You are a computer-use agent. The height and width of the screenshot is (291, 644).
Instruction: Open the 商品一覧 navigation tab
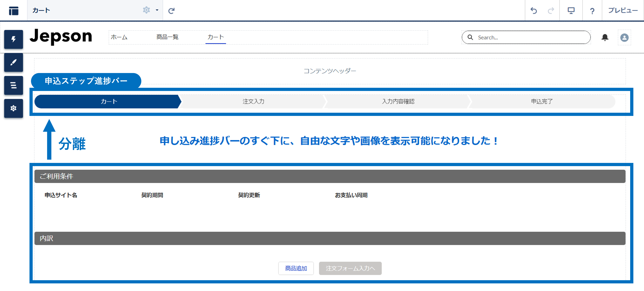pyautogui.click(x=167, y=37)
